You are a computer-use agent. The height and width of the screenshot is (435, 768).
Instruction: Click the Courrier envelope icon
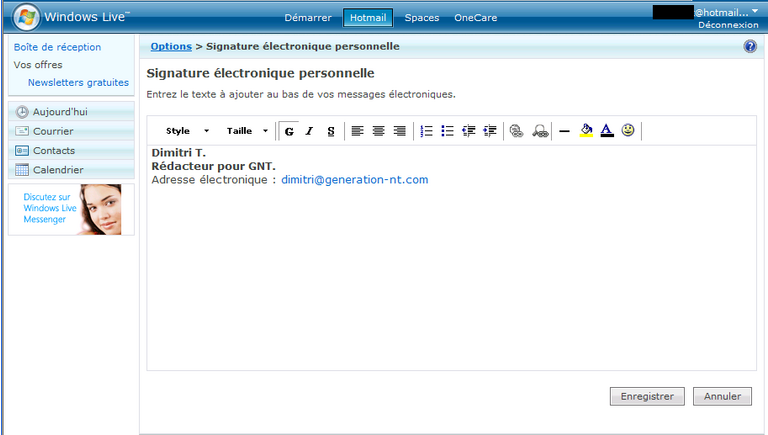[22, 131]
